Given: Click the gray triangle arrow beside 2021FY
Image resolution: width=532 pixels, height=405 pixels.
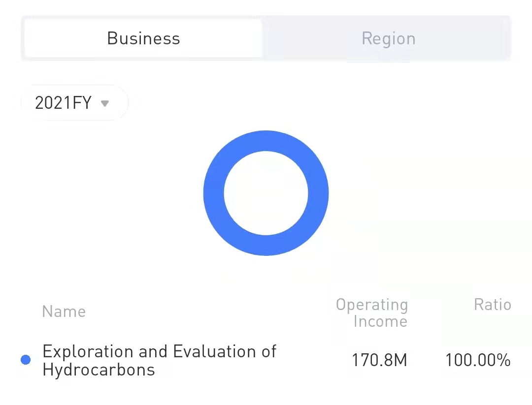Looking at the screenshot, I should (x=104, y=103).
